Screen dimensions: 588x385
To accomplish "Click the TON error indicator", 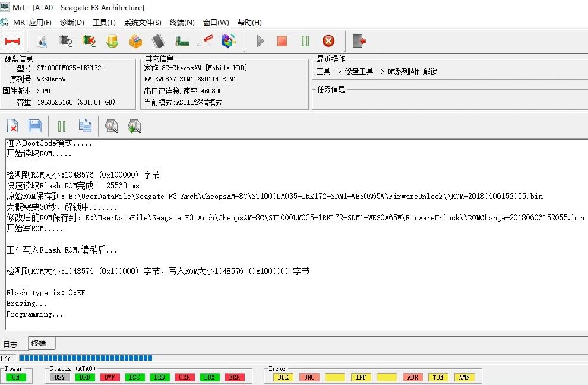I will coord(438,377).
